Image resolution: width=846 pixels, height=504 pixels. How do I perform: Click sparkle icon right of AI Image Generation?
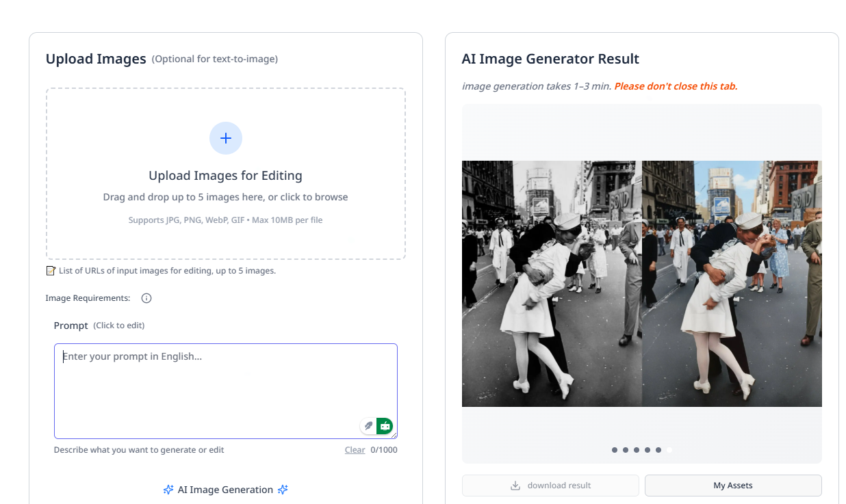(x=283, y=490)
